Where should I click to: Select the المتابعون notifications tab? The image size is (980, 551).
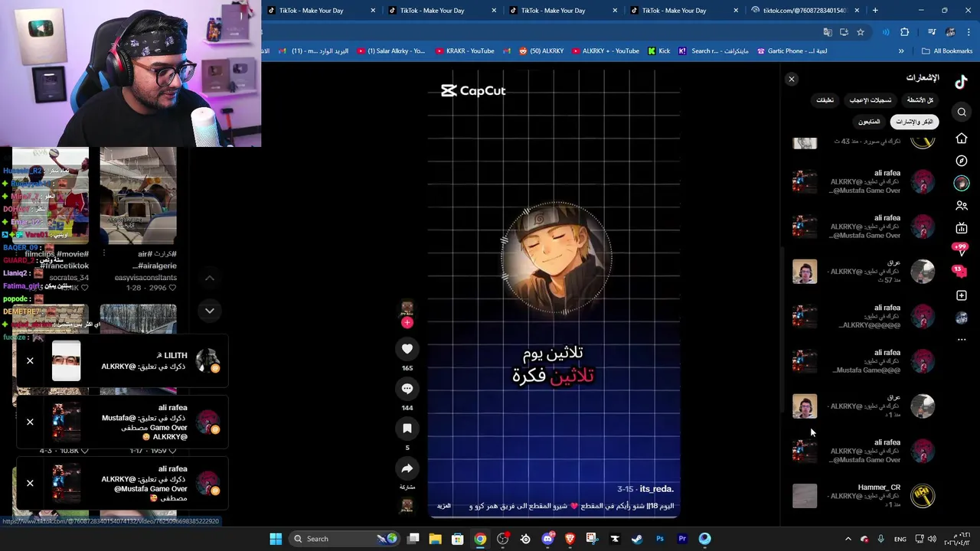click(869, 122)
